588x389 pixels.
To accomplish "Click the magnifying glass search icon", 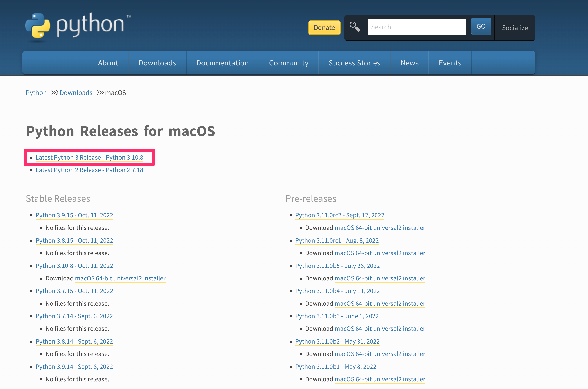I will click(355, 27).
